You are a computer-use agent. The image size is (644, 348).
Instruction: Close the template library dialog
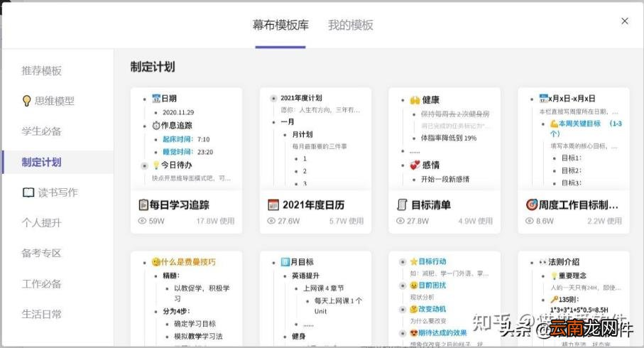point(625,21)
